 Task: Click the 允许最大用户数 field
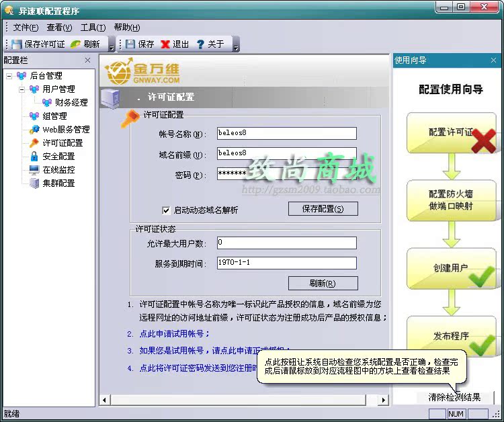287,243
